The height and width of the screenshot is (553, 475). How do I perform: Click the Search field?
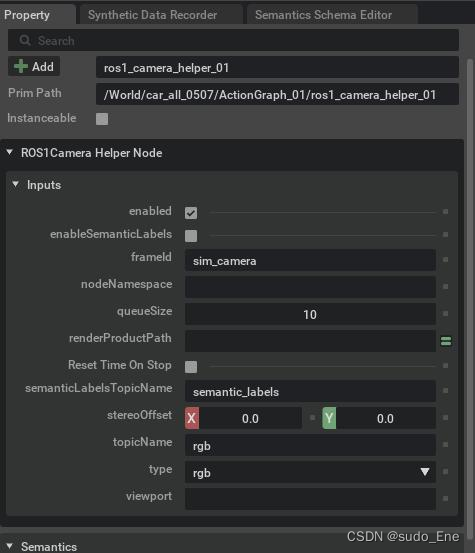coord(233,41)
